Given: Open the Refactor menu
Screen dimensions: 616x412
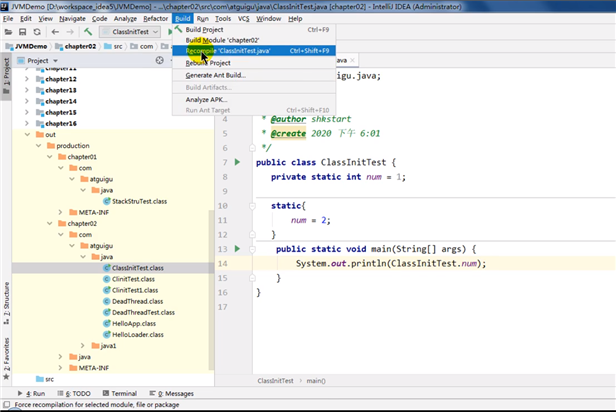Looking at the screenshot, I should pos(155,18).
